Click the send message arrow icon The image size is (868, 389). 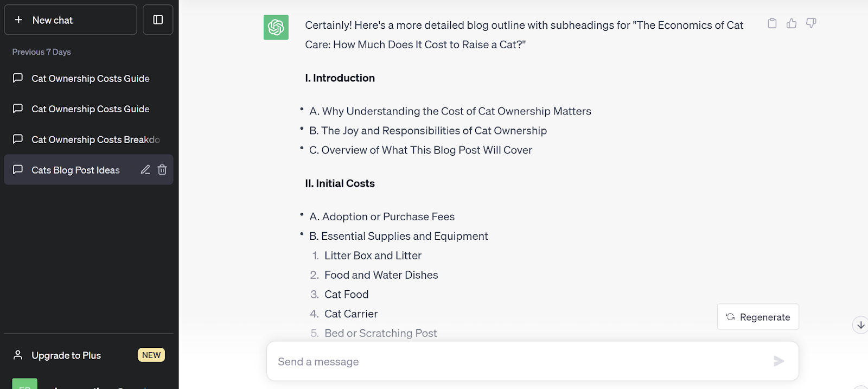(x=778, y=361)
